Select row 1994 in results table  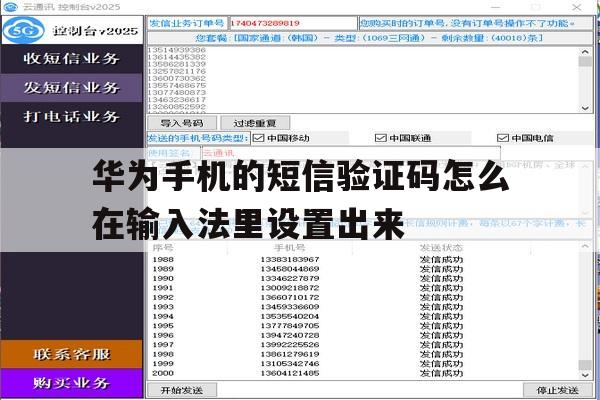[363, 317]
